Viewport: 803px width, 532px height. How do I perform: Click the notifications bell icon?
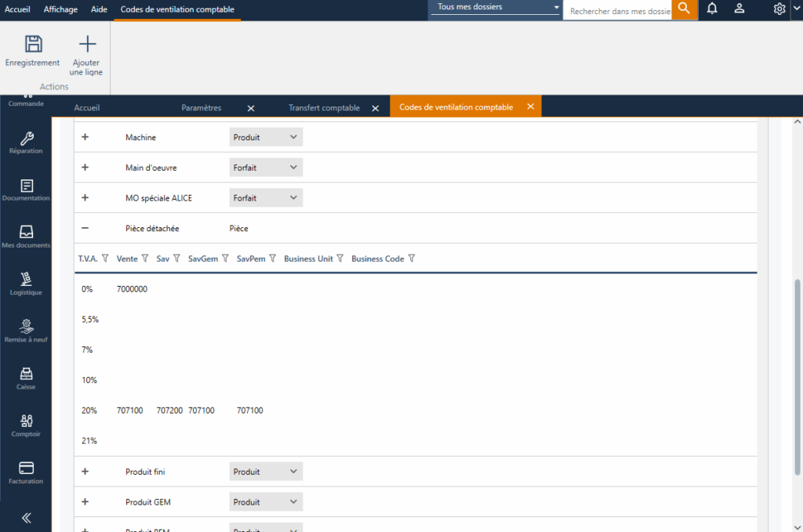point(712,9)
